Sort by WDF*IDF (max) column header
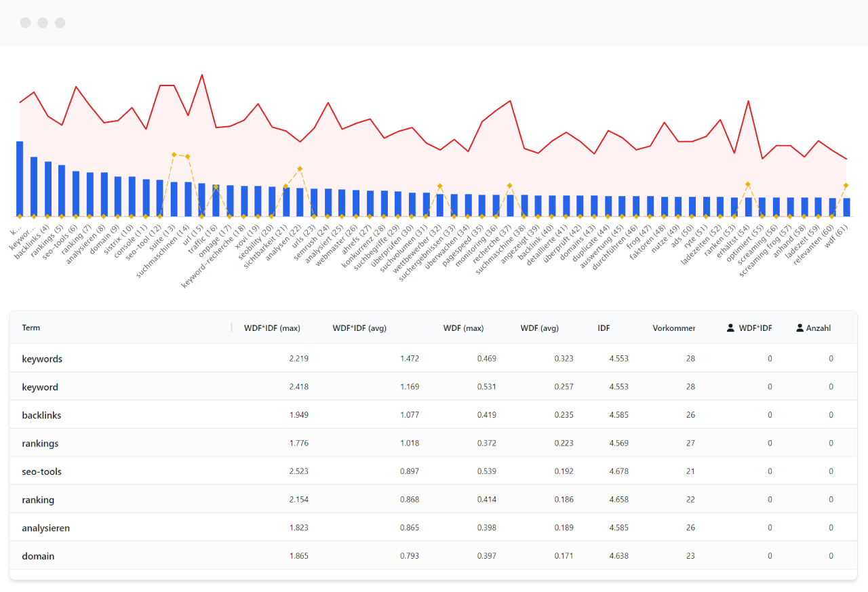Image resolution: width=868 pixels, height=592 pixels. [272, 328]
